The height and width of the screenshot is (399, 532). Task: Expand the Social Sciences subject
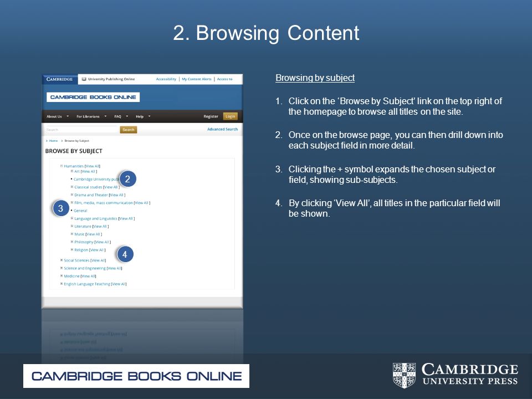(62, 260)
